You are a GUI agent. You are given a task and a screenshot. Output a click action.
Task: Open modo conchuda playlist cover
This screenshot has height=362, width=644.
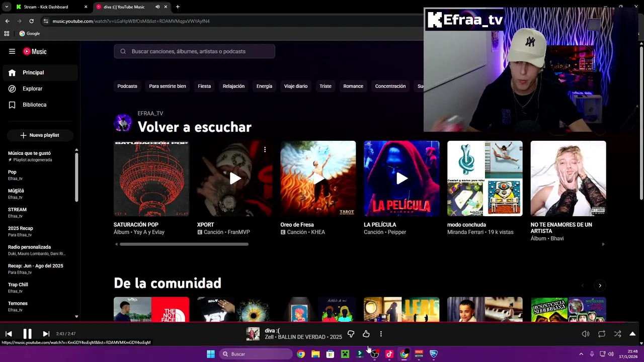point(485,178)
